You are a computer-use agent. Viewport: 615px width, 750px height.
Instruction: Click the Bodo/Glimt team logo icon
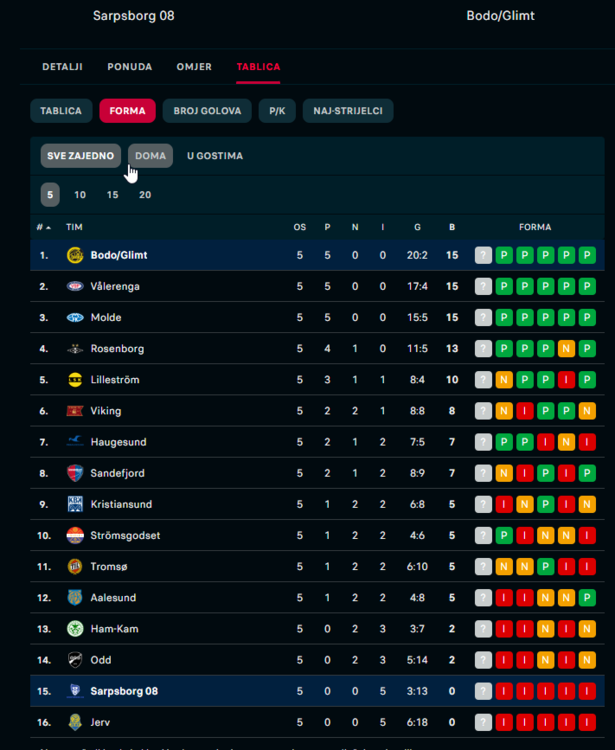click(x=75, y=255)
